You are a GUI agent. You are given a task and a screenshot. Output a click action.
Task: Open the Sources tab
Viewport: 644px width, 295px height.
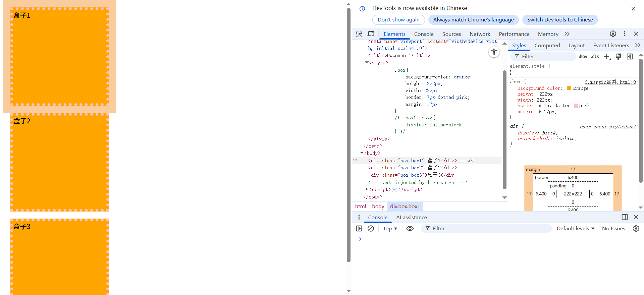(x=451, y=34)
